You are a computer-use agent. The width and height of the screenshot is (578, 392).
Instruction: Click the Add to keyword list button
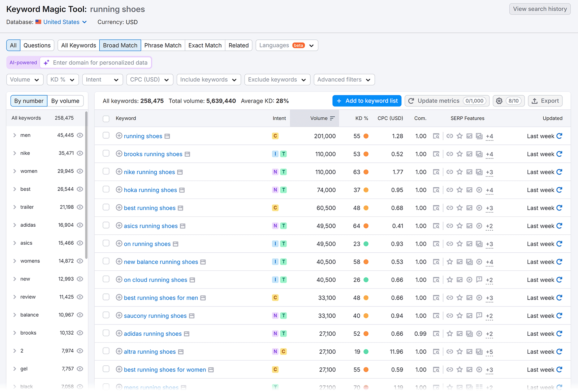[x=367, y=101]
